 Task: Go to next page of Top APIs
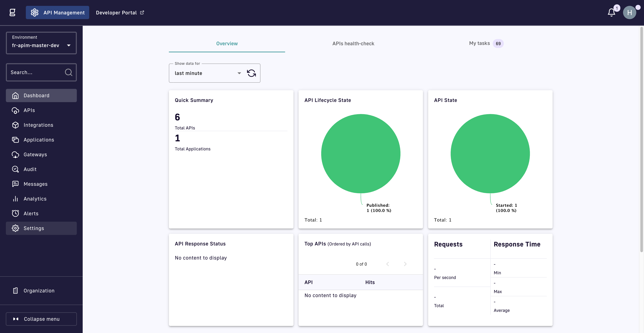tap(405, 264)
